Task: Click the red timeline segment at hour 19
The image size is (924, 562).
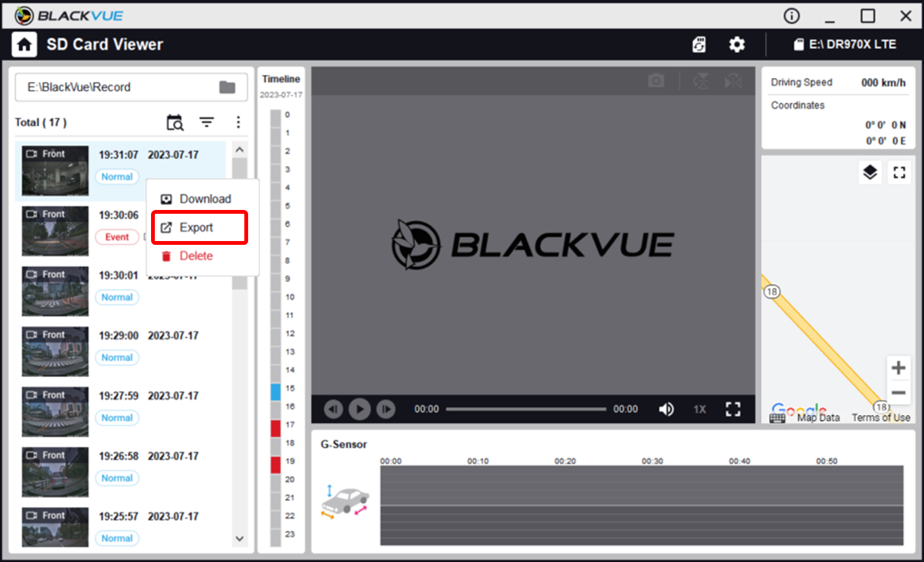Action: click(275, 464)
